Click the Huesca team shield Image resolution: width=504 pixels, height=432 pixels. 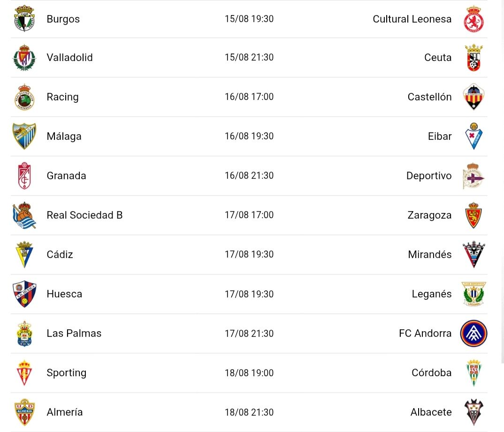click(24, 294)
